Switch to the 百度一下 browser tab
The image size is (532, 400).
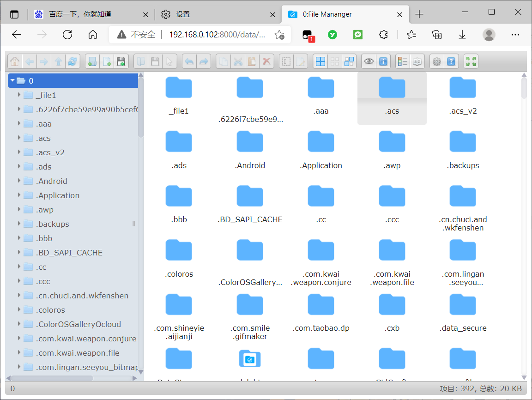pos(80,14)
